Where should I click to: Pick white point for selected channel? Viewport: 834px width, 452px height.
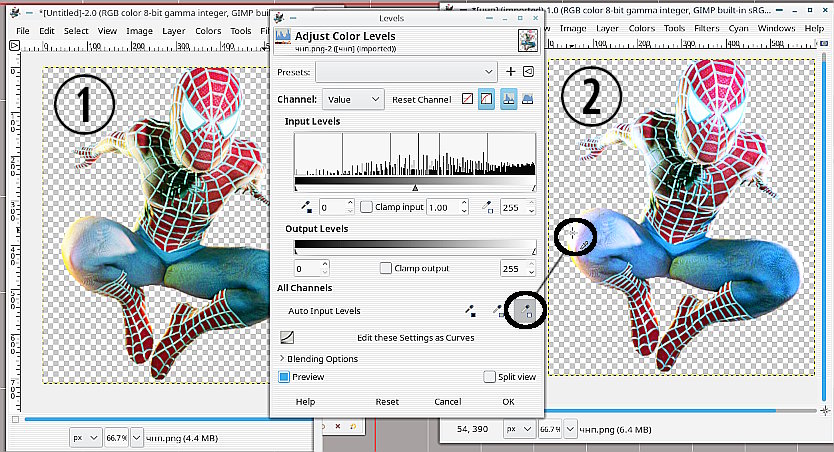pyautogui.click(x=487, y=207)
